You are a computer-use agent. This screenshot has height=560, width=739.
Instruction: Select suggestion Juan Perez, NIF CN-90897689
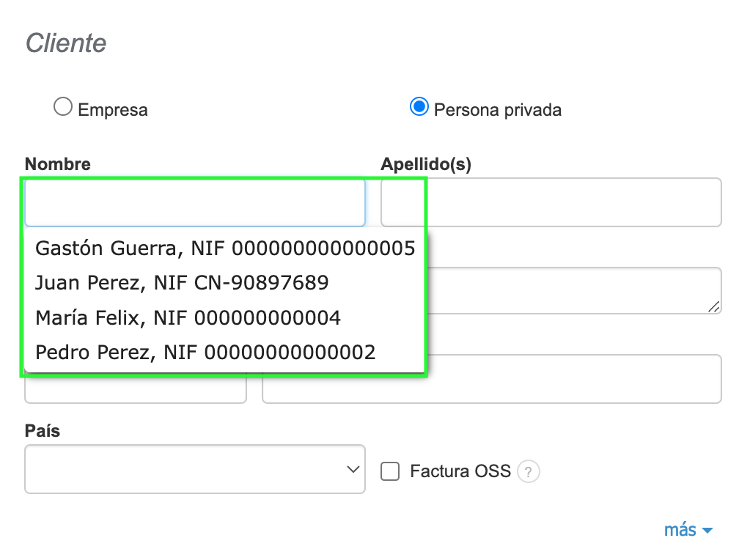182,282
